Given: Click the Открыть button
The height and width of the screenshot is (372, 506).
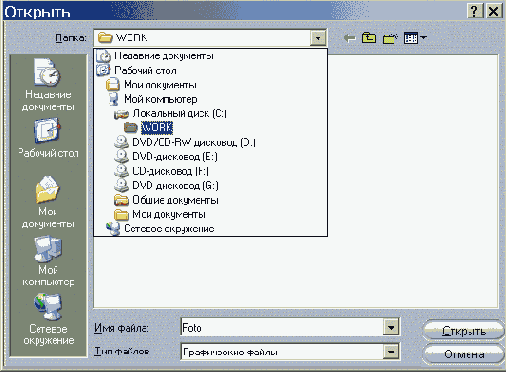Looking at the screenshot, I should [464, 331].
